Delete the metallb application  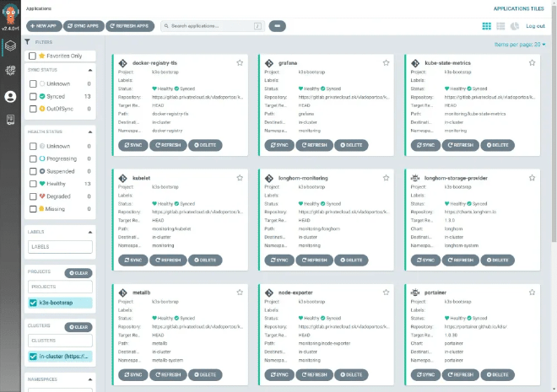(205, 374)
